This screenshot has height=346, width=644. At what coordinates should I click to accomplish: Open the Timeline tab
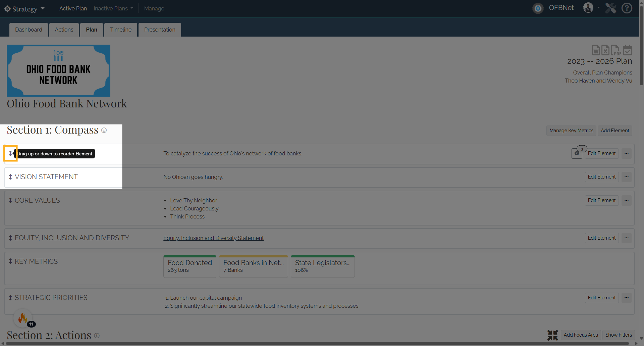coord(121,30)
